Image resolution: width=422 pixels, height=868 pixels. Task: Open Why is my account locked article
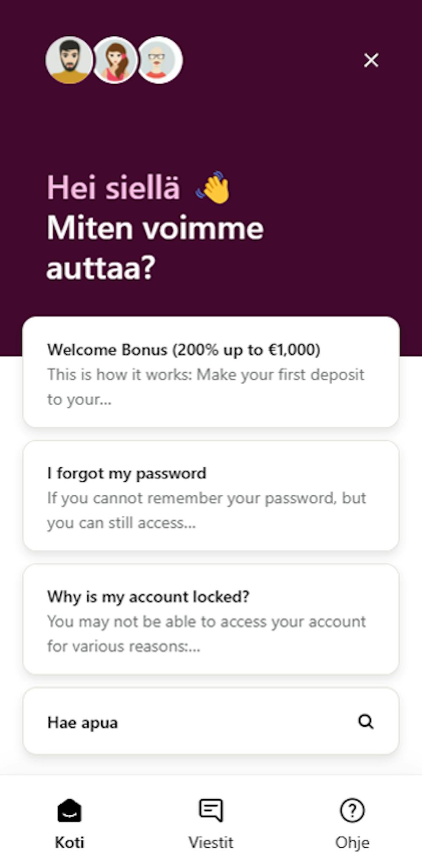point(211,619)
